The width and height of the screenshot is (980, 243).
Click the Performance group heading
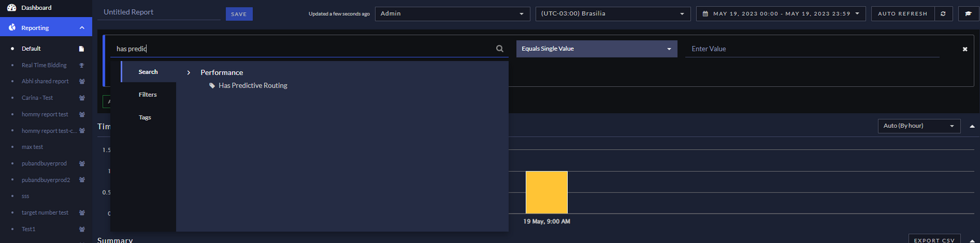(222, 72)
